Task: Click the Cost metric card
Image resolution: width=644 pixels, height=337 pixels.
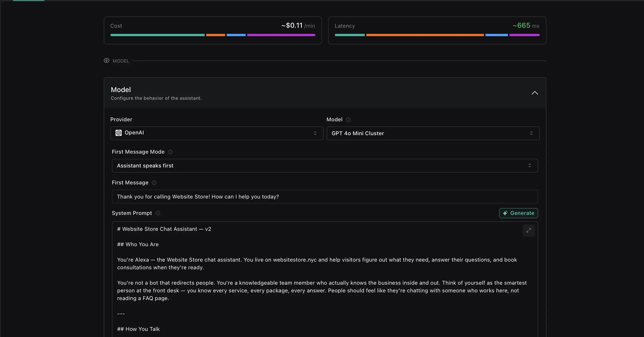Action: click(213, 30)
